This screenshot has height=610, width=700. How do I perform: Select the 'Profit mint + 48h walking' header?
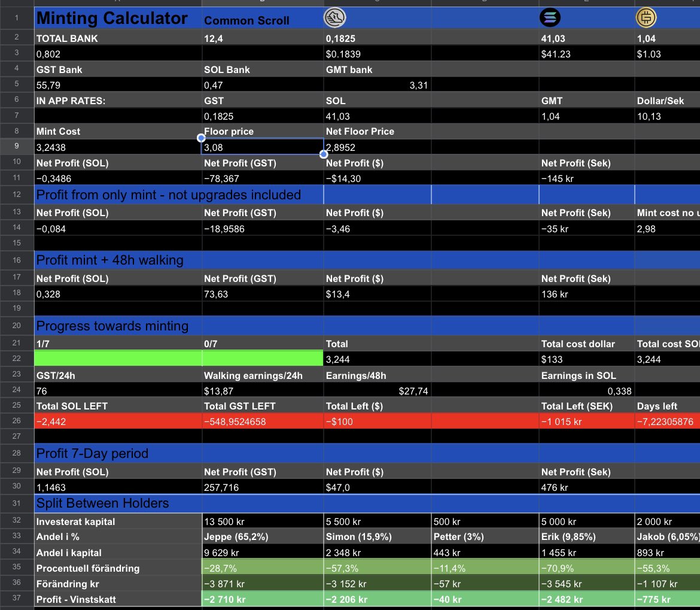[x=118, y=260]
